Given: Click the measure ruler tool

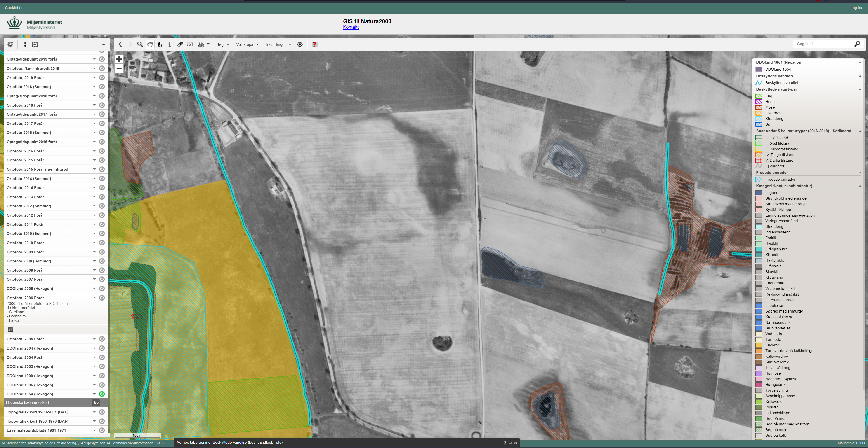Looking at the screenshot, I should pos(180,44).
